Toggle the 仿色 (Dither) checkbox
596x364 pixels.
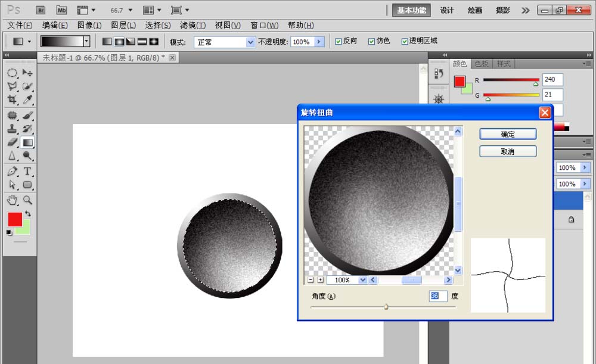coord(371,41)
